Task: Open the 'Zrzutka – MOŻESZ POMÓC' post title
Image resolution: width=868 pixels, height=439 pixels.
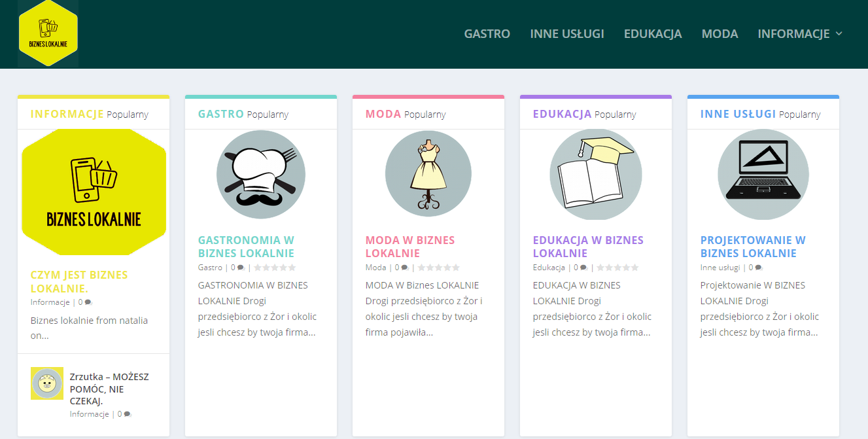Action: click(x=109, y=389)
